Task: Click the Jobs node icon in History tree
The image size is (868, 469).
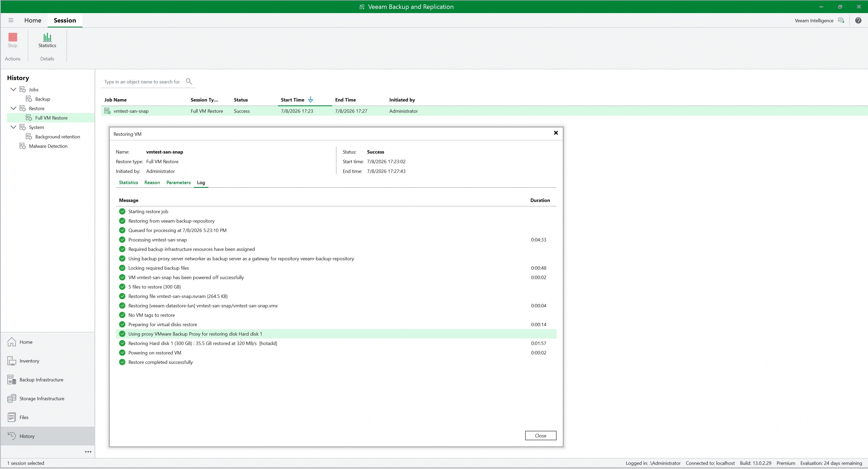Action: [x=23, y=89]
